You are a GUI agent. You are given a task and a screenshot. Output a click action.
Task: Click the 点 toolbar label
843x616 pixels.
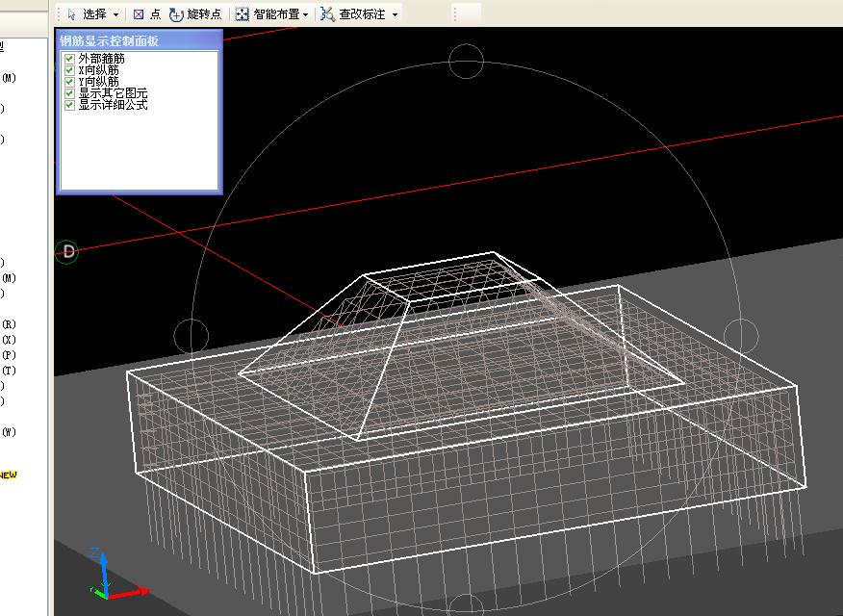click(x=155, y=14)
